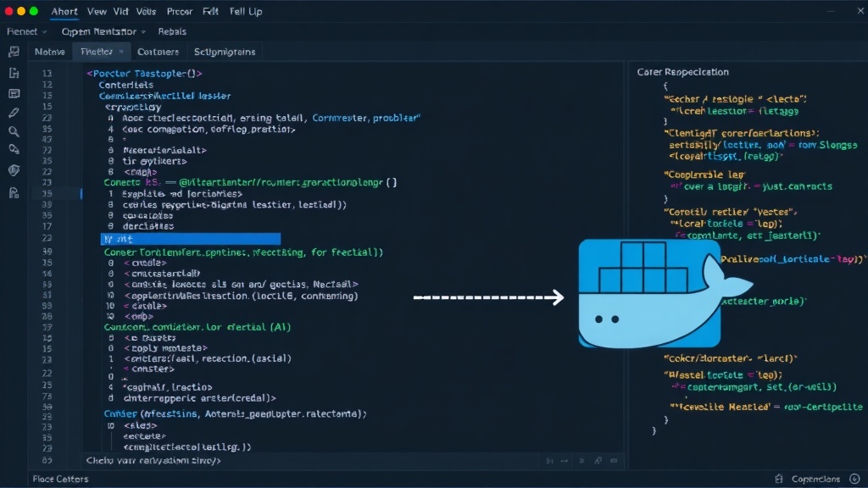Open the source branch icon in the sidebar
This screenshot has height=488, width=868.
pyautogui.click(x=14, y=73)
